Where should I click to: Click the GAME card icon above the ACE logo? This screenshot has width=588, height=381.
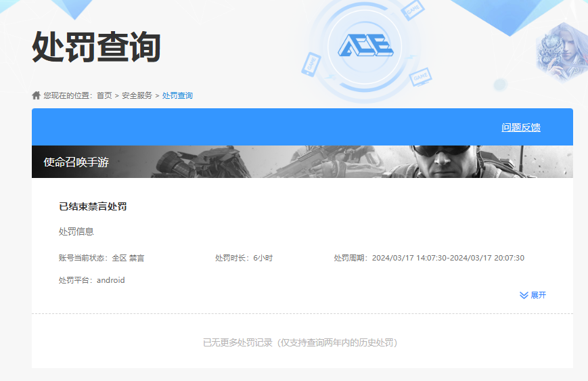[412, 10]
